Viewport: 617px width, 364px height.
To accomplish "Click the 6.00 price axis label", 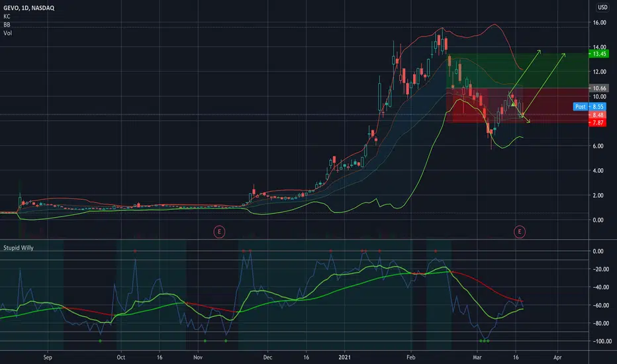I will point(598,146).
